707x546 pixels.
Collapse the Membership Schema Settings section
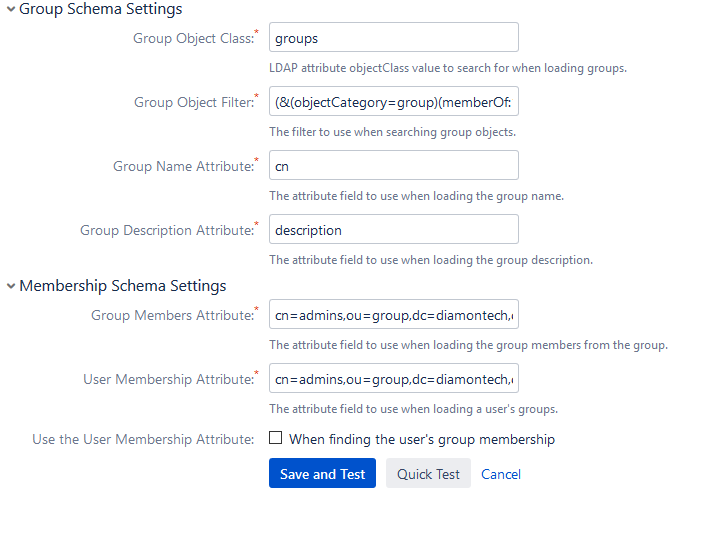[11, 286]
